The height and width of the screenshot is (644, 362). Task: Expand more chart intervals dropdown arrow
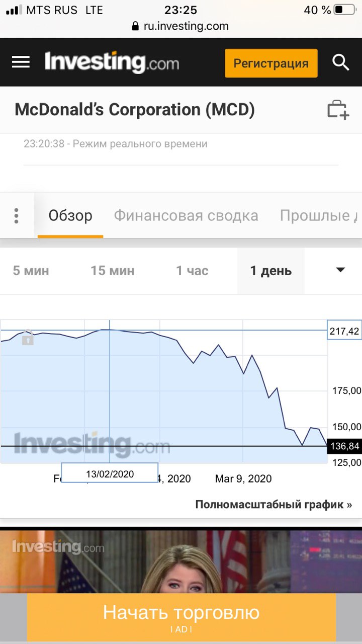340,270
